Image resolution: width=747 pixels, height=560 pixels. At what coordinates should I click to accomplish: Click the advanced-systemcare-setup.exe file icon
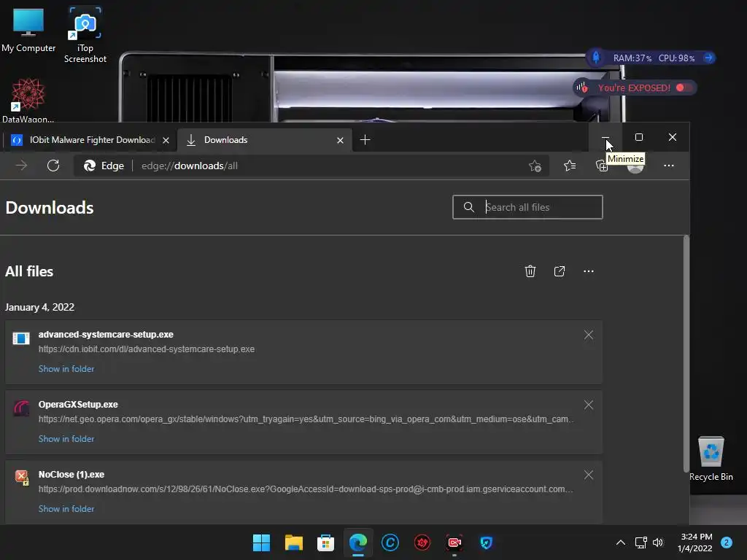21,338
